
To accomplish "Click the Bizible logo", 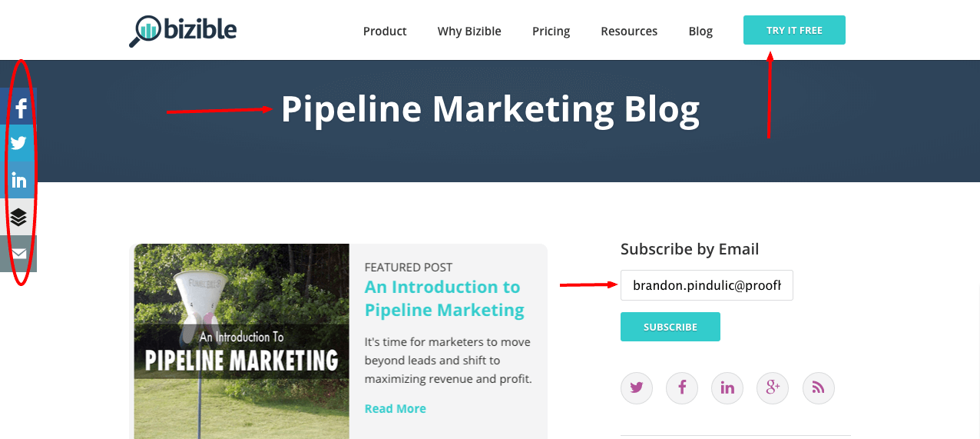I will [183, 31].
